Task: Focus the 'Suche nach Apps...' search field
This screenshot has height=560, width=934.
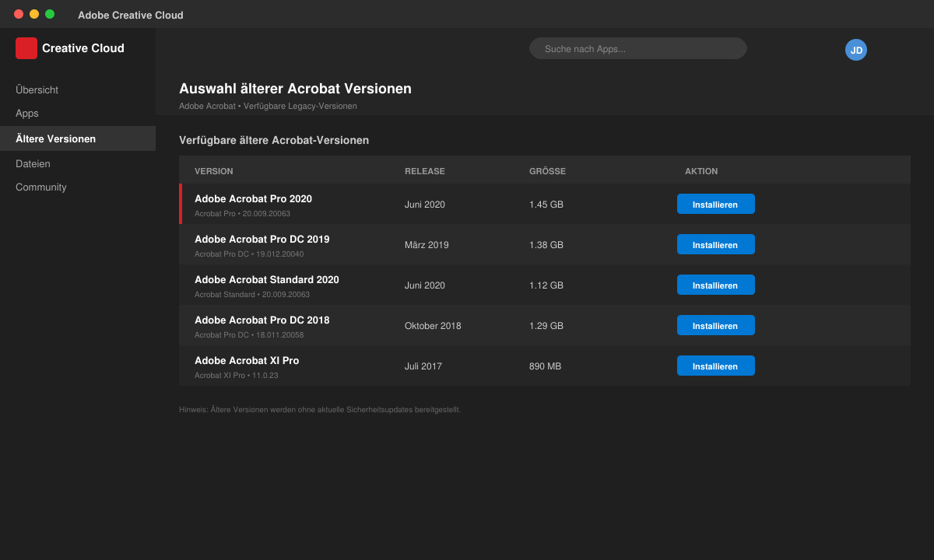Action: (638, 48)
